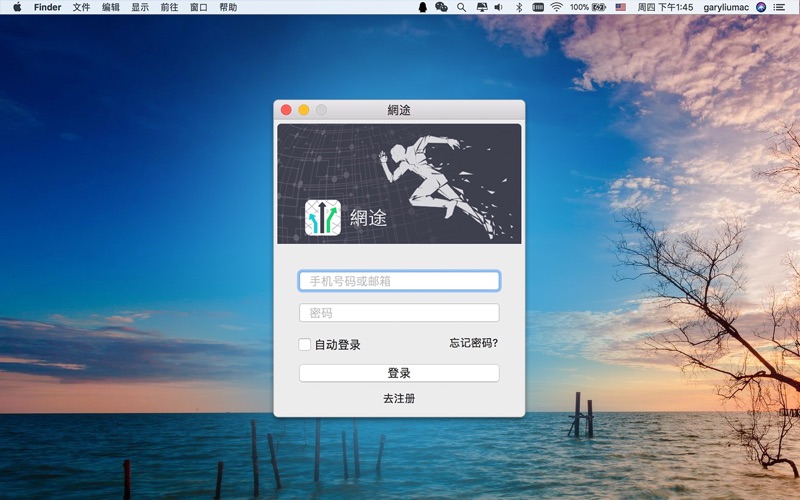Click the 去注册 register link
The image size is (800, 500).
[399, 398]
